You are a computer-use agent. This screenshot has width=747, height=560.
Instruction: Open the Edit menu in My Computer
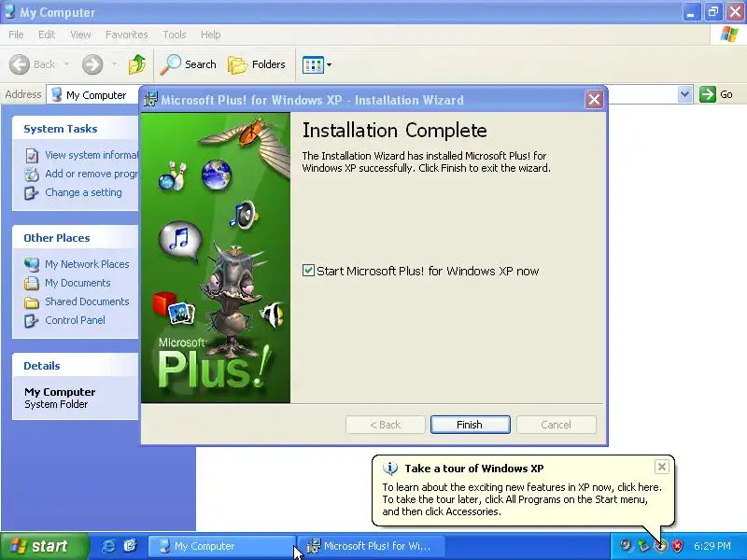pyautogui.click(x=46, y=35)
